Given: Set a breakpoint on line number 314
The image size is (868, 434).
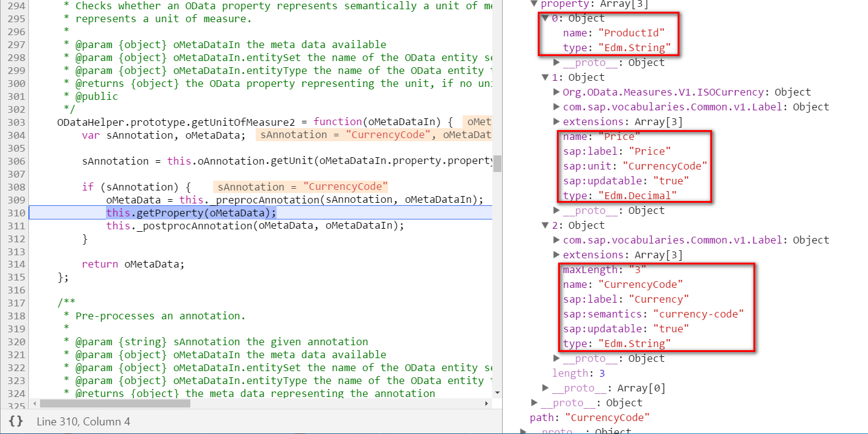Looking at the screenshot, I should tap(17, 264).
